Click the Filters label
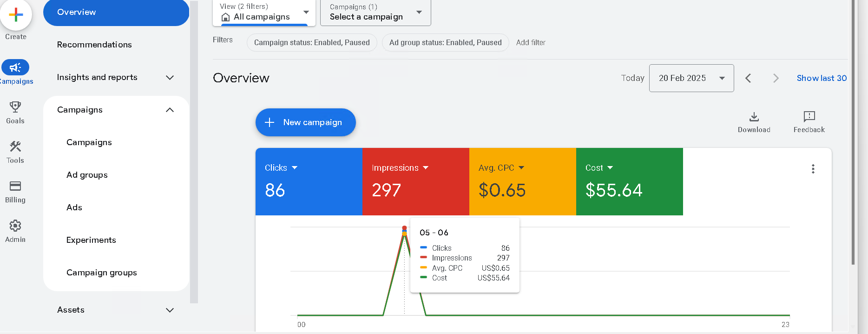The height and width of the screenshot is (334, 868). (223, 40)
